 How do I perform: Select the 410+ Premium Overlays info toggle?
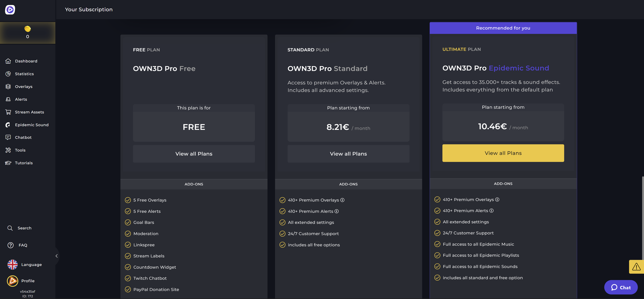[342, 200]
